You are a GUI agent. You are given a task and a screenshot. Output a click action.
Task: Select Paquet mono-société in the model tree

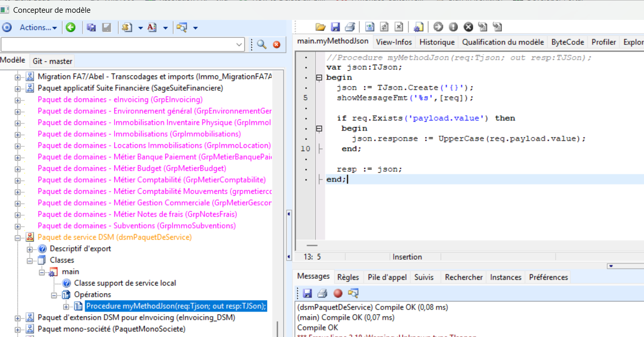tap(111, 329)
